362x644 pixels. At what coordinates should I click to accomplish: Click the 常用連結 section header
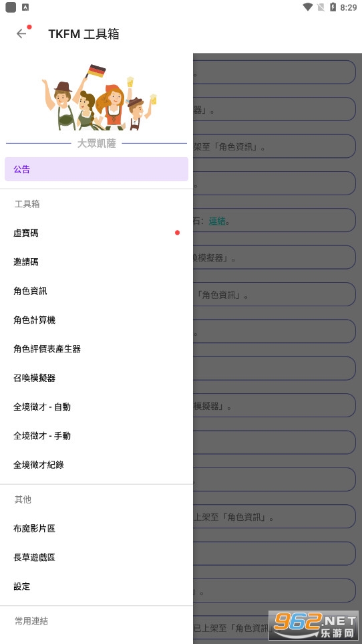click(31, 621)
